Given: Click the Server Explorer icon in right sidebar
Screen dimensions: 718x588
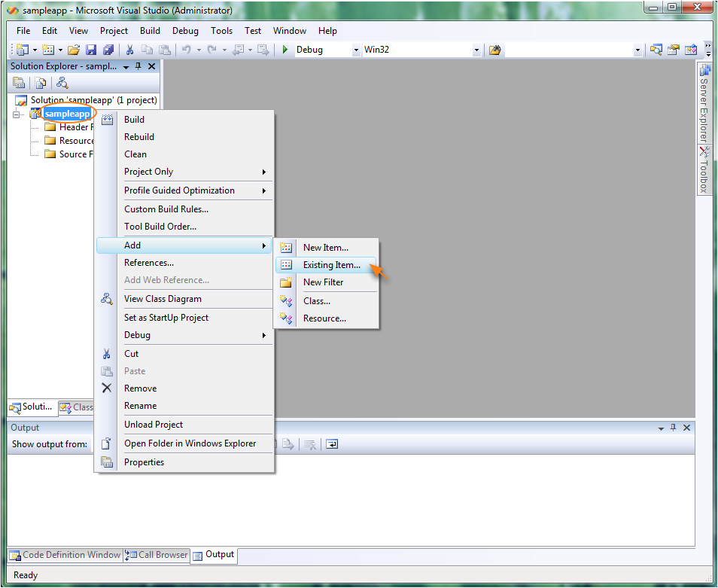Looking at the screenshot, I should tap(704, 71).
